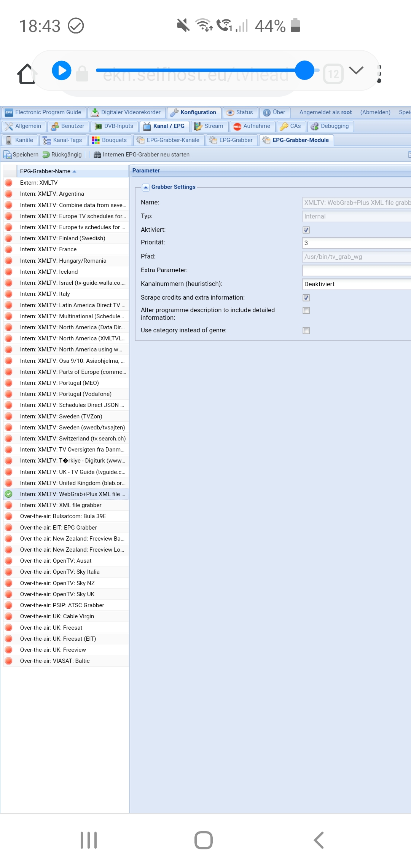Image resolution: width=411 pixels, height=868 pixels.
Task: Tap the downward chevron next to the tab count
Action: point(356,70)
